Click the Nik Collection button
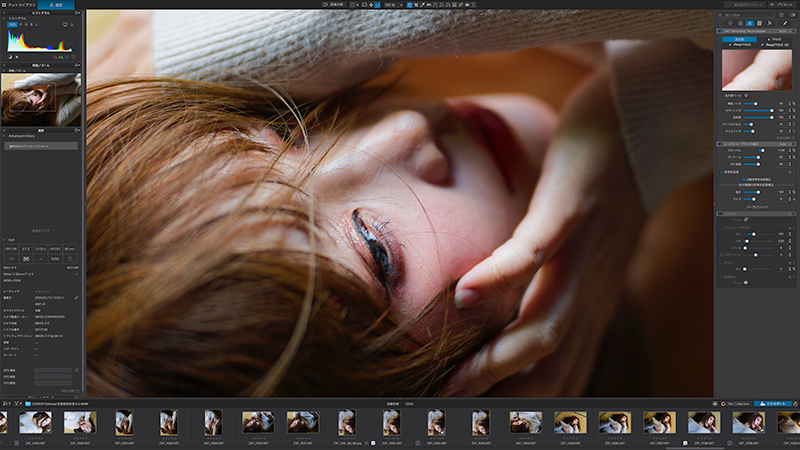 pos(735,404)
